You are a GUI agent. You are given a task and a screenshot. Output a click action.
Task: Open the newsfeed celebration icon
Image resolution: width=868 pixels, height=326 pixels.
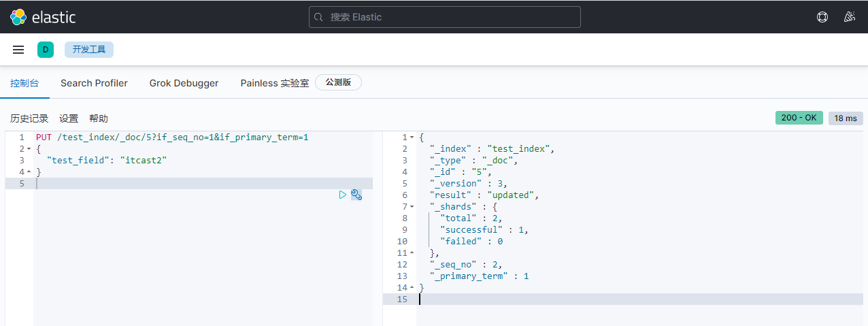point(849,17)
